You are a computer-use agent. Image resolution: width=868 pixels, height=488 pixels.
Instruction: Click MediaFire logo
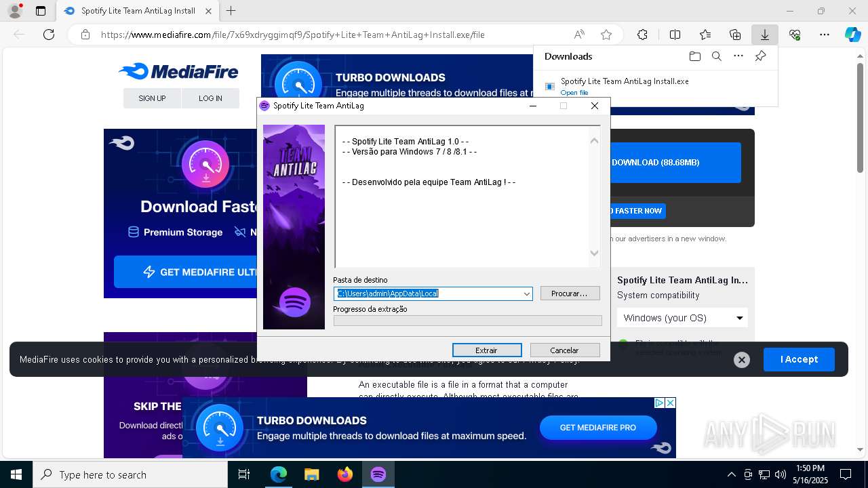click(x=178, y=71)
